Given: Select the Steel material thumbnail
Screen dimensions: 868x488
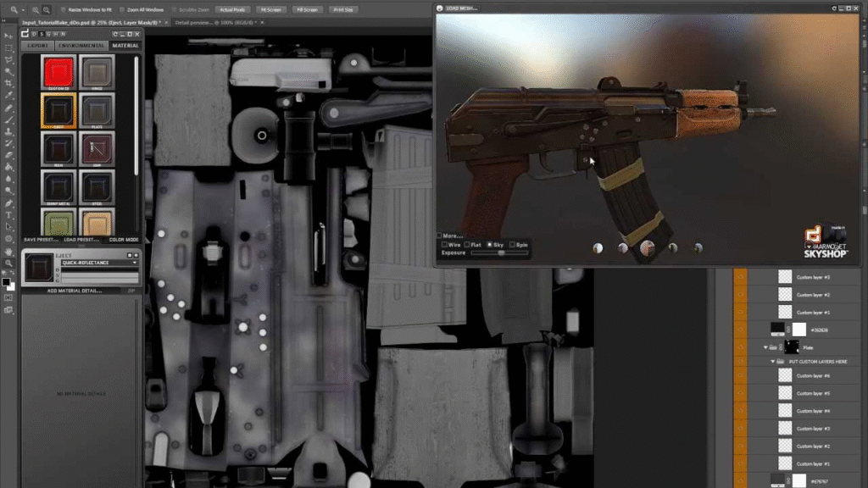Looking at the screenshot, I should point(96,186).
